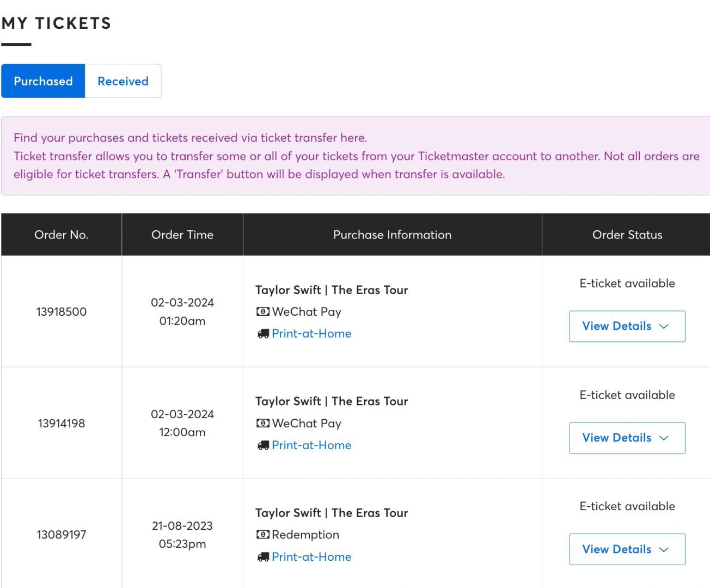This screenshot has height=588, width=710.
Task: Click the MY TICKETS heading
Action: pyautogui.click(x=57, y=23)
